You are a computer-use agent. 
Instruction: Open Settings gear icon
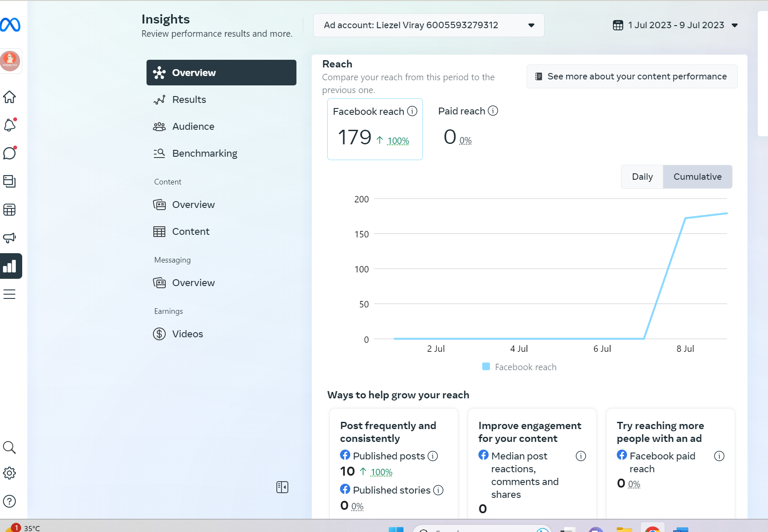coord(9,473)
